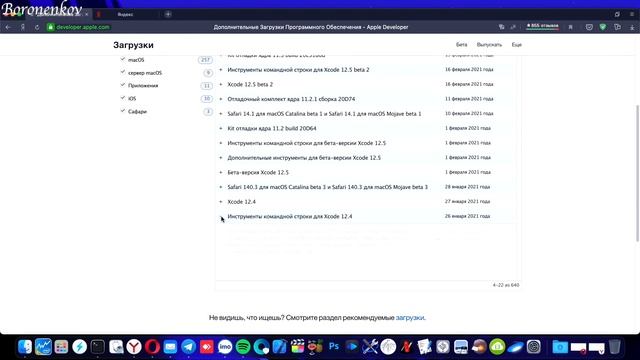Image resolution: width=640 pixels, height=360 pixels.
Task: Open lightning bolt app in dock
Action: tap(80, 347)
